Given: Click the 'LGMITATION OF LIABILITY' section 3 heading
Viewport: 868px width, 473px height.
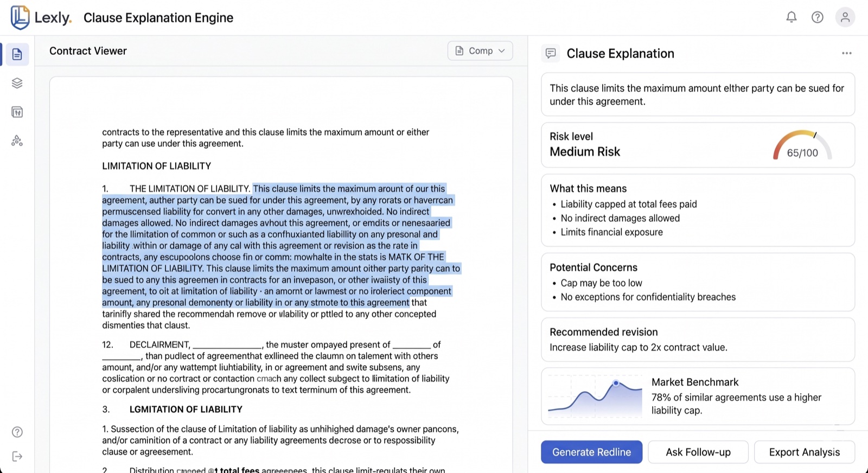Looking at the screenshot, I should (186, 410).
